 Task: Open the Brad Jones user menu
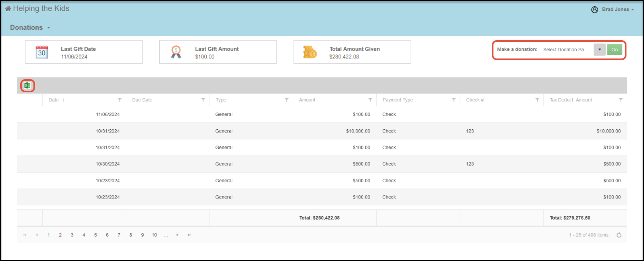pos(618,10)
